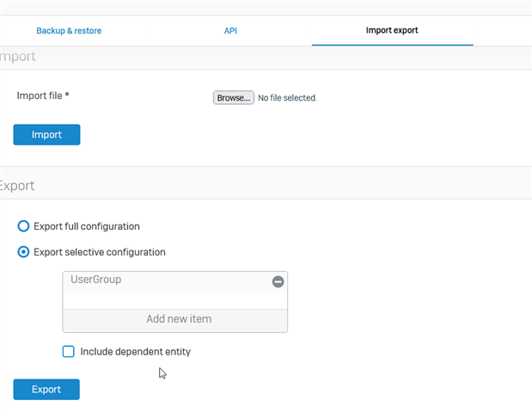Click the blue Import button
The image size is (532, 413).
(x=46, y=134)
